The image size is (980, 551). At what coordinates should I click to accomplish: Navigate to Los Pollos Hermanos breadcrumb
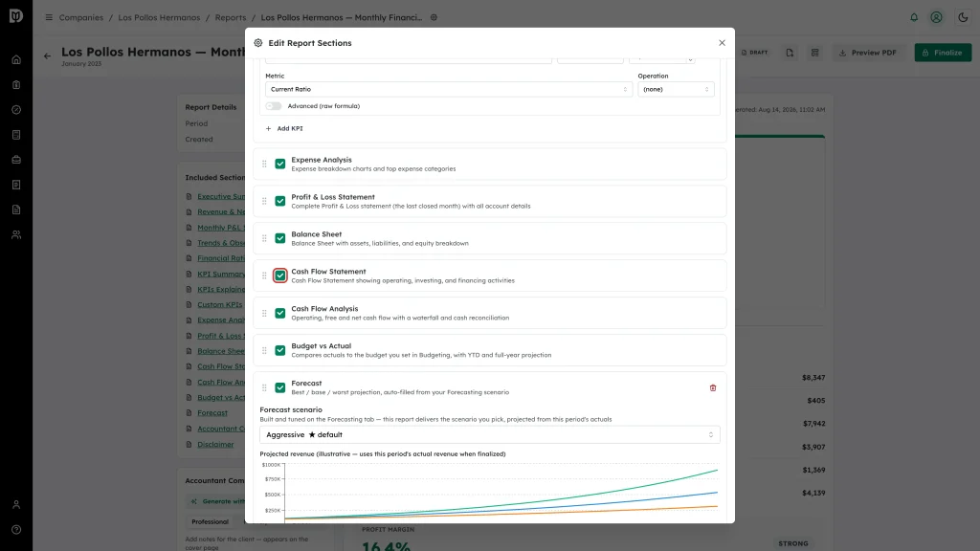[160, 17]
